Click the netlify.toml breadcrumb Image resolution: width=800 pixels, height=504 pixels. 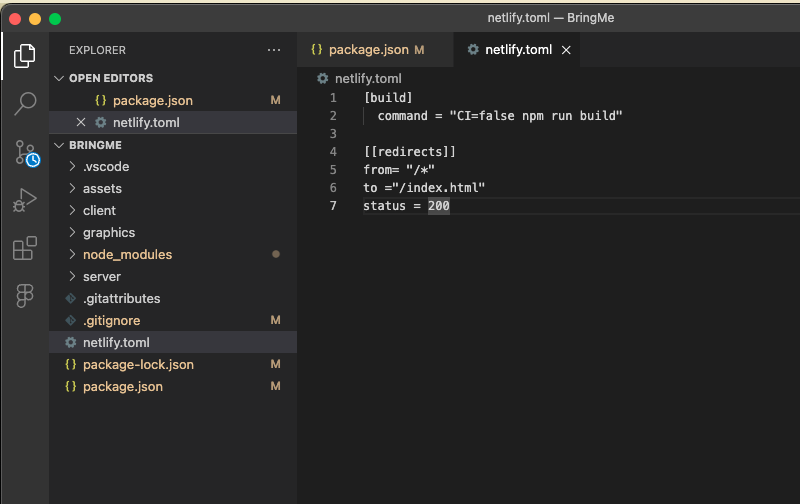pyautogui.click(x=367, y=78)
